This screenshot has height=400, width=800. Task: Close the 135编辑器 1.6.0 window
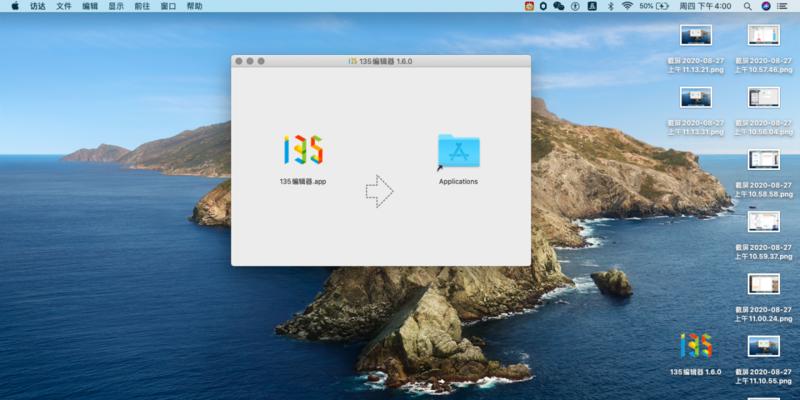pyautogui.click(x=239, y=61)
